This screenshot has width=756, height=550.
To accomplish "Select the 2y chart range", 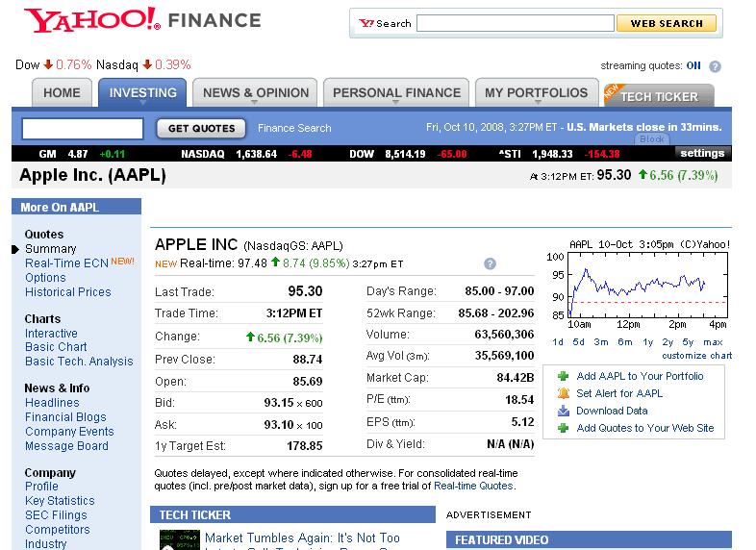I will click(668, 342).
